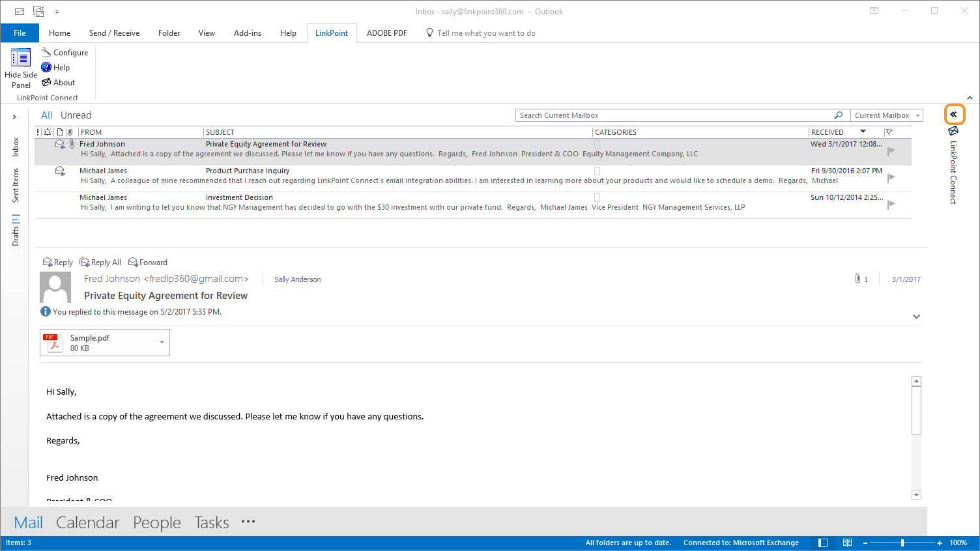Toggle category box for Product Purchase Inquiry

tap(597, 171)
